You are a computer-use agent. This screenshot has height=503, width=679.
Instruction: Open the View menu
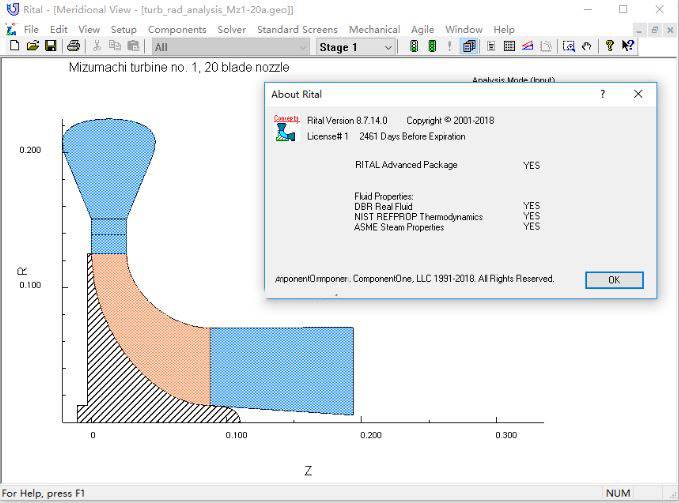[x=89, y=29]
